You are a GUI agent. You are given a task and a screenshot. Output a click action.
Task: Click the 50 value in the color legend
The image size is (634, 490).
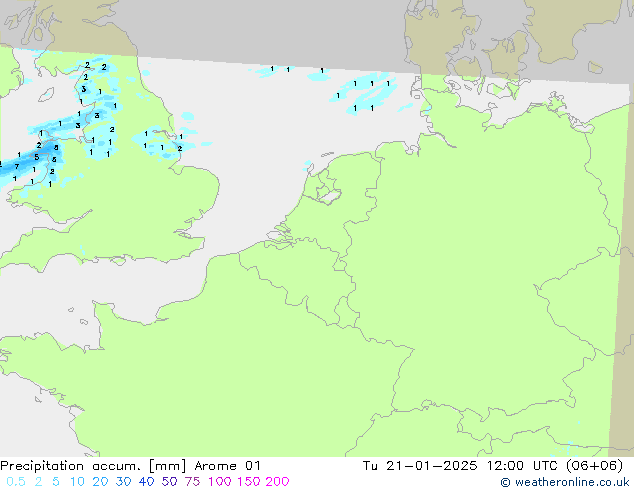click(169, 482)
